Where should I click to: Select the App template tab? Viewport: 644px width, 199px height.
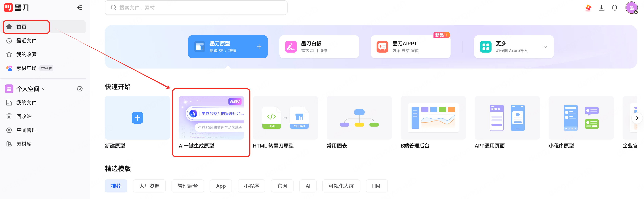pyautogui.click(x=221, y=186)
